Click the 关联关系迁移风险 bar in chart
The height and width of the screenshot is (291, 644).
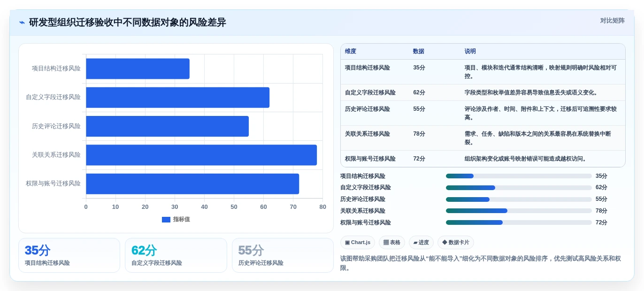(x=201, y=155)
